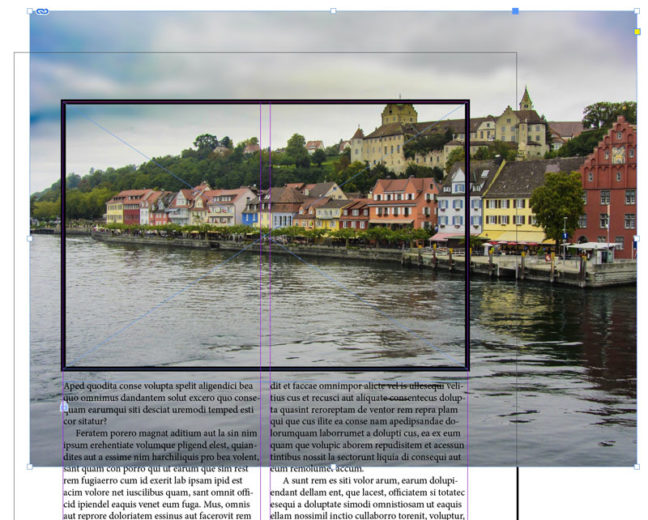Click the line starting "ta quasint reroreptam"
Viewport: 648px width, 520px height.
[364, 410]
